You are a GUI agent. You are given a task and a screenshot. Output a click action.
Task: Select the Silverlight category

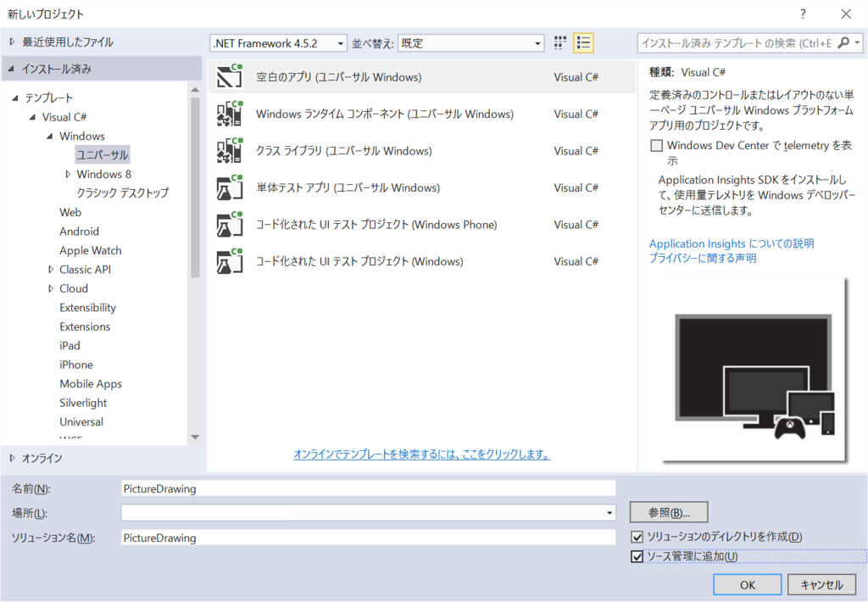83,403
